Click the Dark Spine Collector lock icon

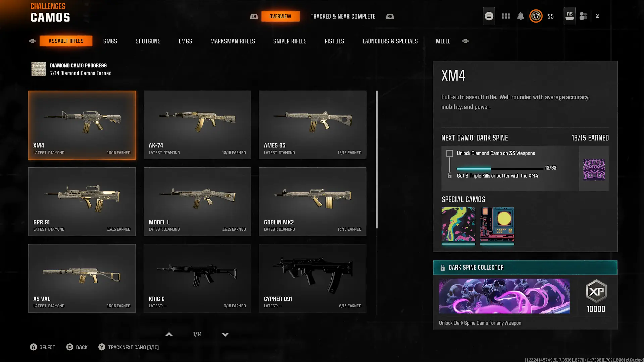click(x=442, y=268)
